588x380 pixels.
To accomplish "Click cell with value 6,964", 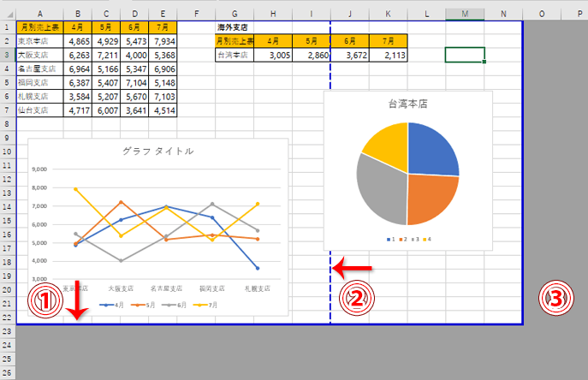I will (78, 69).
